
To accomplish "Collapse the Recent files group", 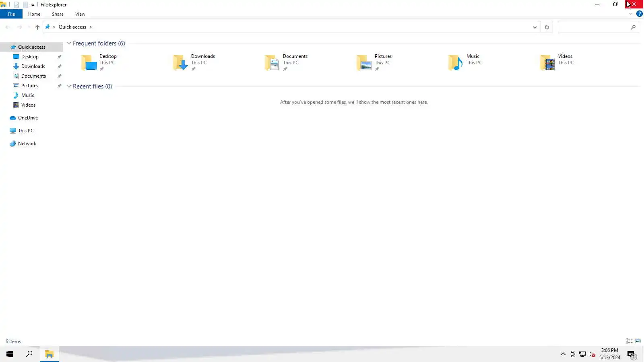I will (x=69, y=86).
